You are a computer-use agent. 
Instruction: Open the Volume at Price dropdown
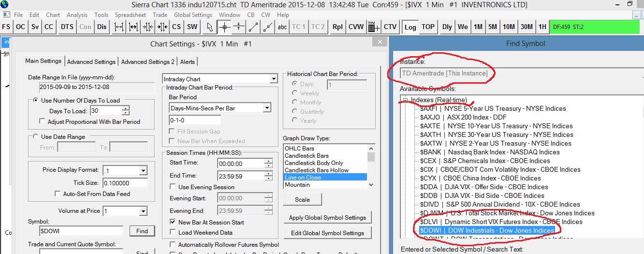pos(143,211)
